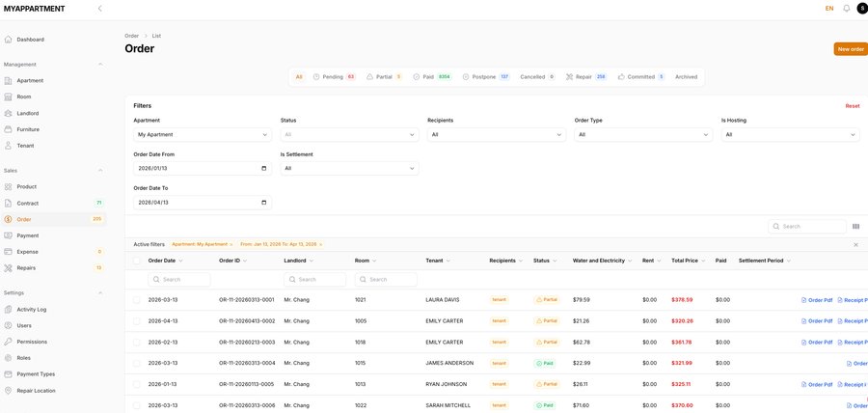
Task: Open the Is Settlement dropdown
Action: pos(349,168)
